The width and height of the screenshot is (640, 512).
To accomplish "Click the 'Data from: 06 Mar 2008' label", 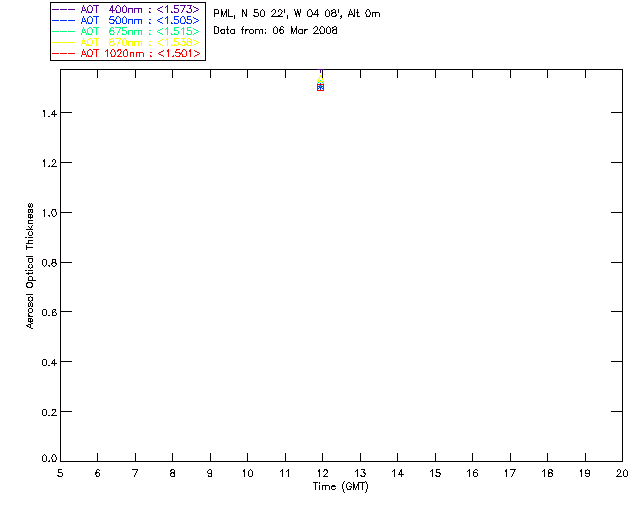I will (275, 30).
